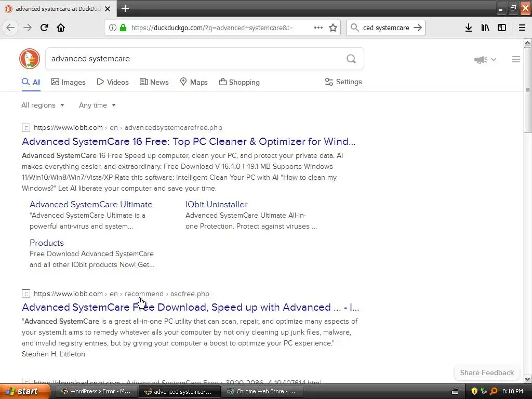Click the browser toolbar search box

(x=385, y=28)
